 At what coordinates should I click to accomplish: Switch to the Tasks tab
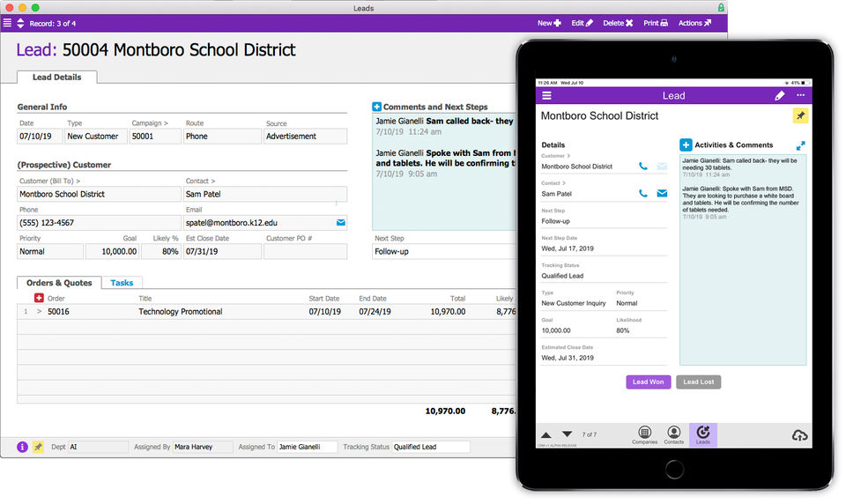[x=122, y=283]
